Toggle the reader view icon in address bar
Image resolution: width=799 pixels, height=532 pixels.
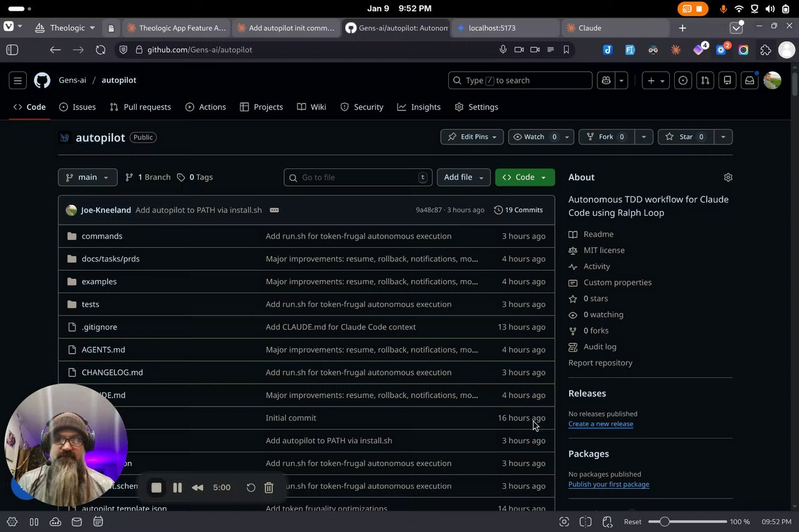(x=551, y=50)
